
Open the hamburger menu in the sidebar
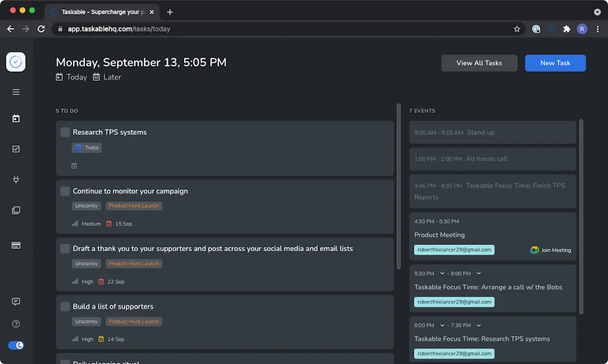(x=16, y=92)
